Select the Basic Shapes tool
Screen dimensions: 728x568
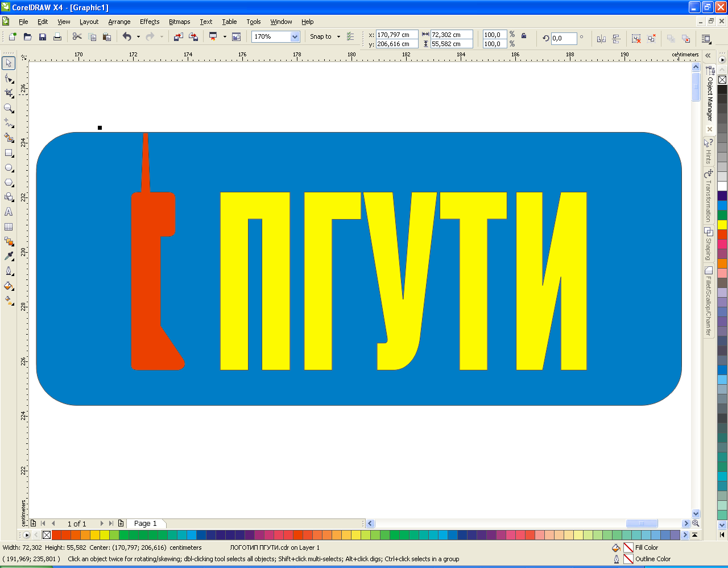click(9, 197)
